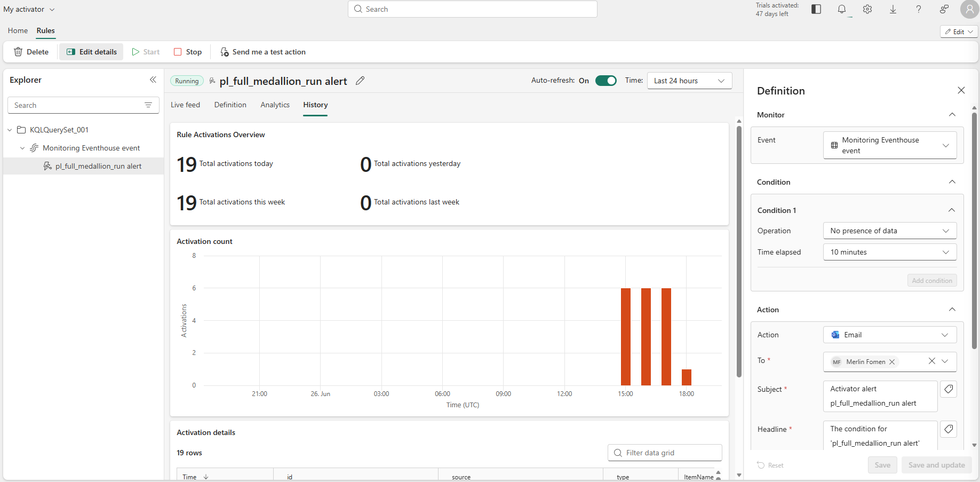Select pl_full_medallion_run alert in Explorer

click(x=83, y=166)
